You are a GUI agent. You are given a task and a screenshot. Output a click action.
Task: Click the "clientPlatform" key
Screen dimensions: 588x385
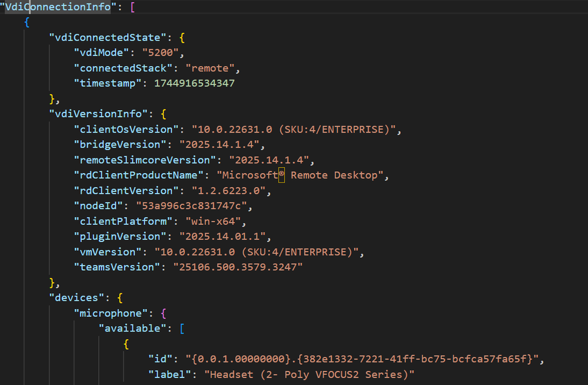[123, 221]
